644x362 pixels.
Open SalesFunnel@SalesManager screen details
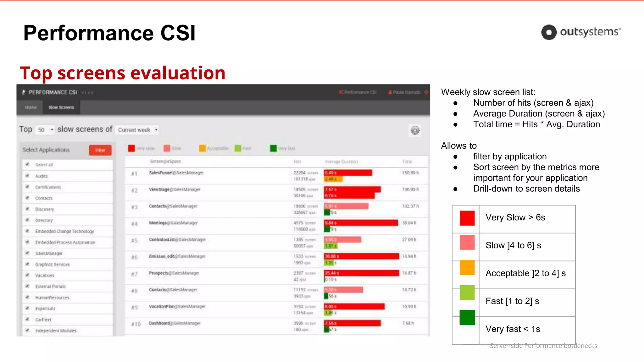pyautogui.click(x=176, y=173)
